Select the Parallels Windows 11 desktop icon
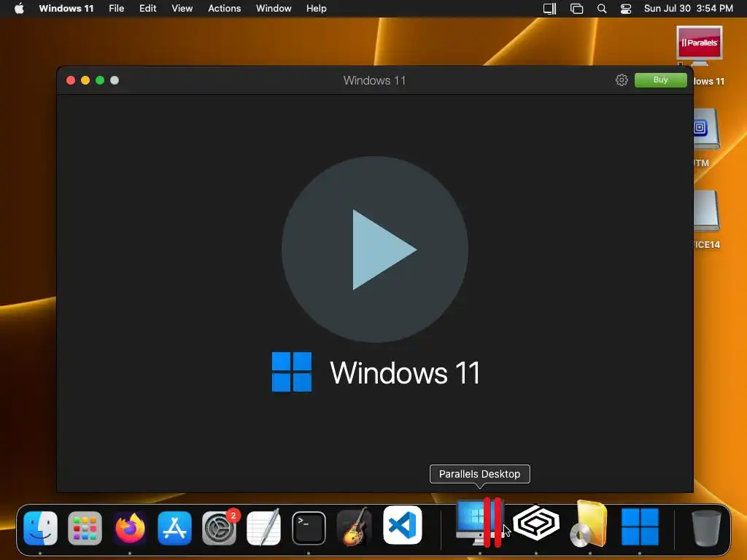This screenshot has width=747, height=560. pyautogui.click(x=700, y=46)
